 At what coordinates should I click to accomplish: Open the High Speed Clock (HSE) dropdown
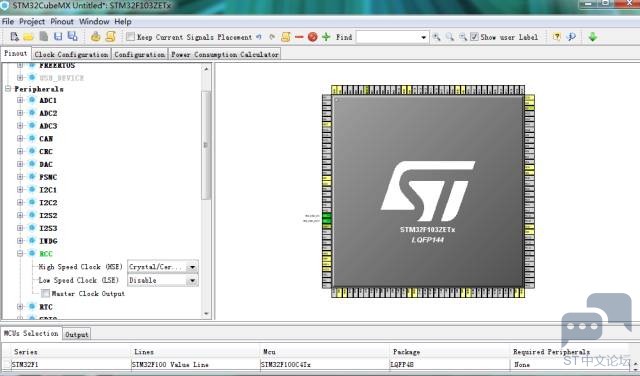163,267
